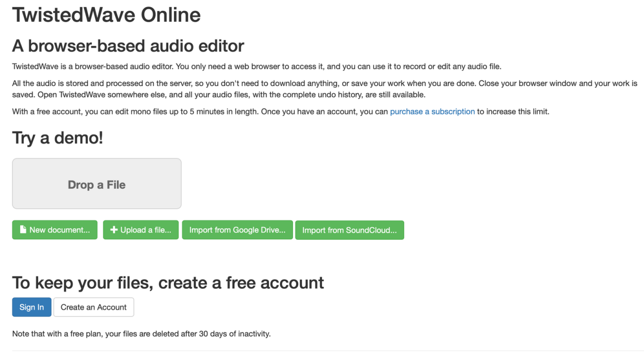Click the Upload a file button

141,230
